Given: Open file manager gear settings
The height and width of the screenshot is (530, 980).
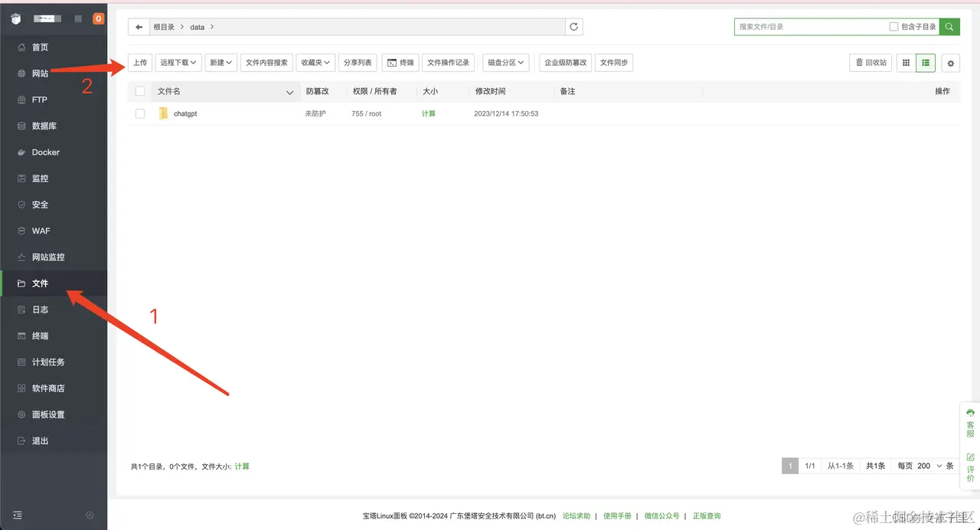Looking at the screenshot, I should point(951,64).
